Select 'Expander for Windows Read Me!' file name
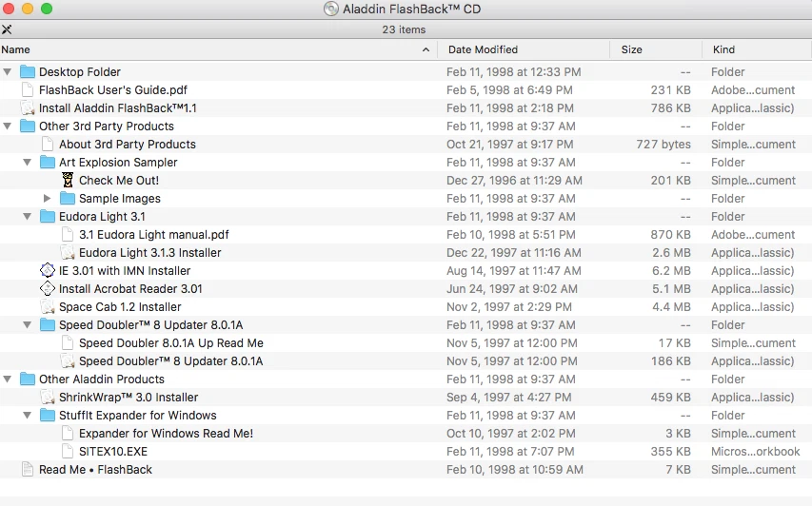Screen dimensions: 812x506 (x=166, y=434)
